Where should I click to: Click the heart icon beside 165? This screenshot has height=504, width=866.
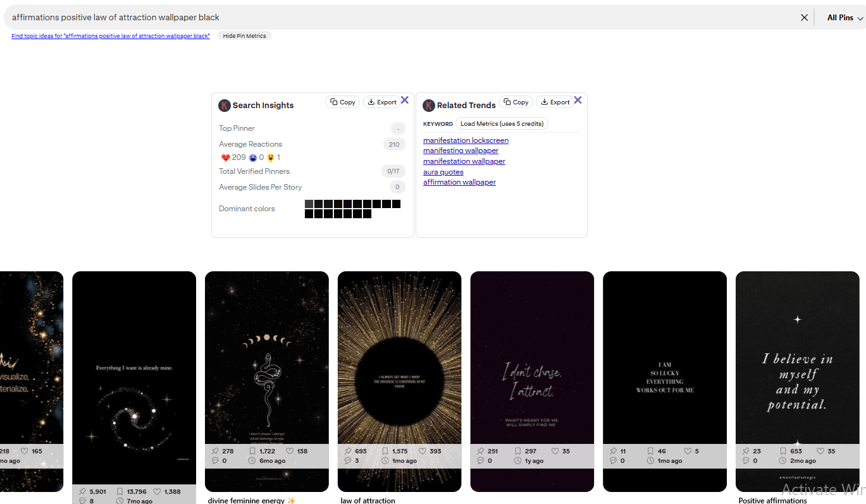coord(25,451)
